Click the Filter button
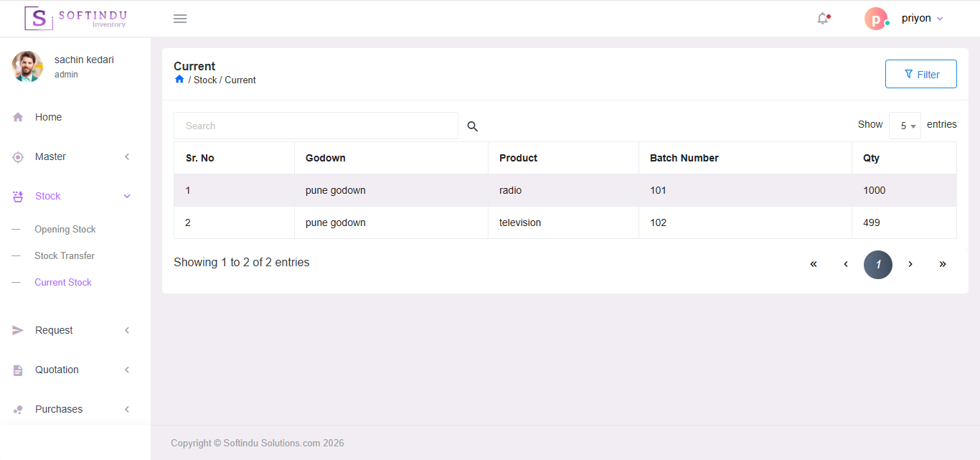Viewport: 980px width, 460px height. click(920, 73)
